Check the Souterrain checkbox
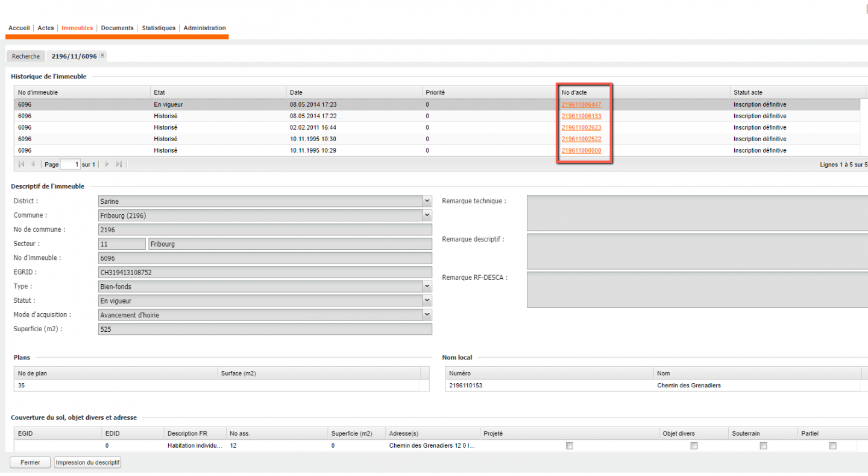 click(x=763, y=446)
